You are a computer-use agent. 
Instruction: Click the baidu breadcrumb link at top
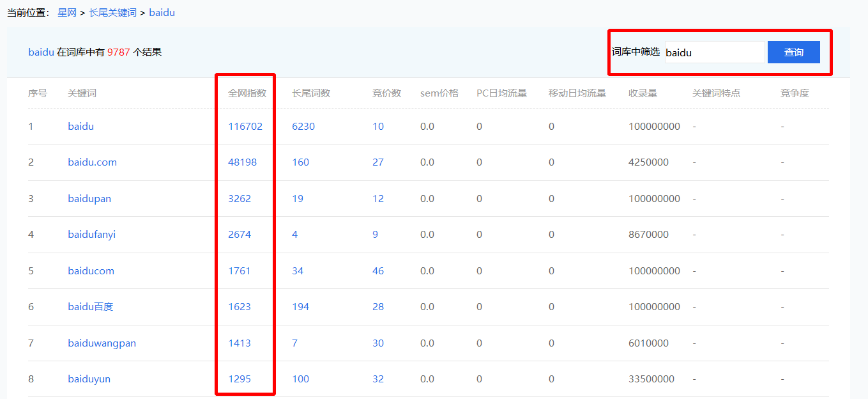point(162,12)
